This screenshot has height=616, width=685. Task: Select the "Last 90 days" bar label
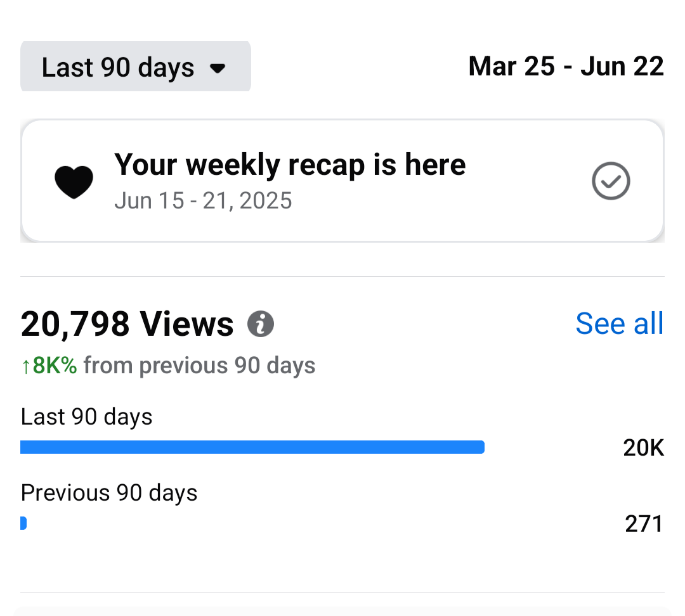point(86,417)
